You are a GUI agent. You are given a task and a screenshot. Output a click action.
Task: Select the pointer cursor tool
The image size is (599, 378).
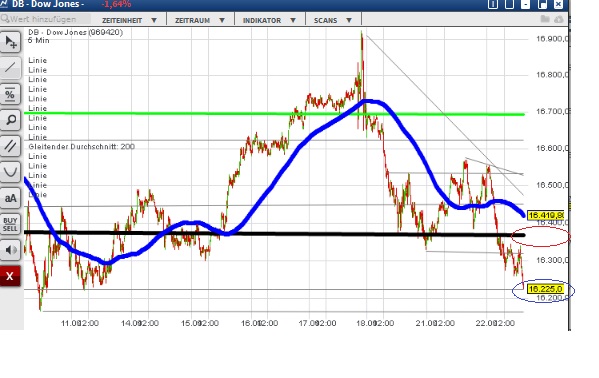point(10,42)
